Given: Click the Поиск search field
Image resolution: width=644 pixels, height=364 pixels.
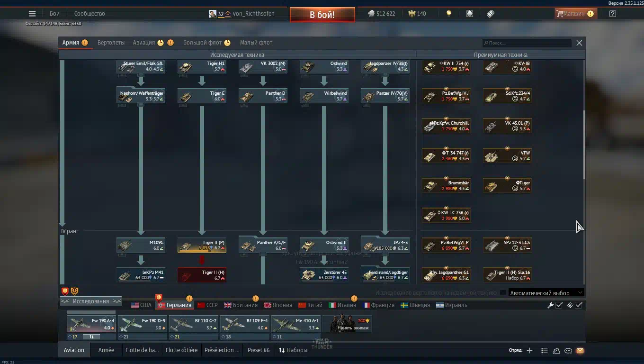Looking at the screenshot, I should 527,43.
